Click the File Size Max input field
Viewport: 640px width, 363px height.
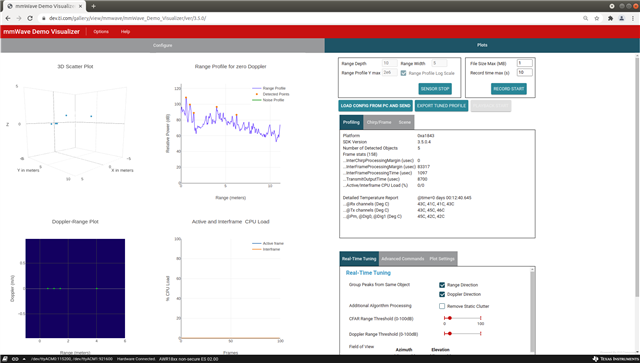[x=524, y=63]
